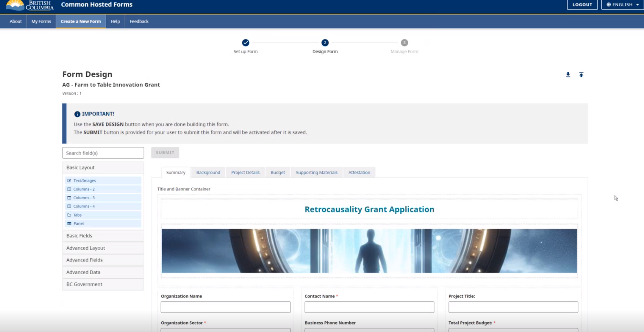Click the download form design icon
Image resolution: width=644 pixels, height=332 pixels.
(x=568, y=75)
